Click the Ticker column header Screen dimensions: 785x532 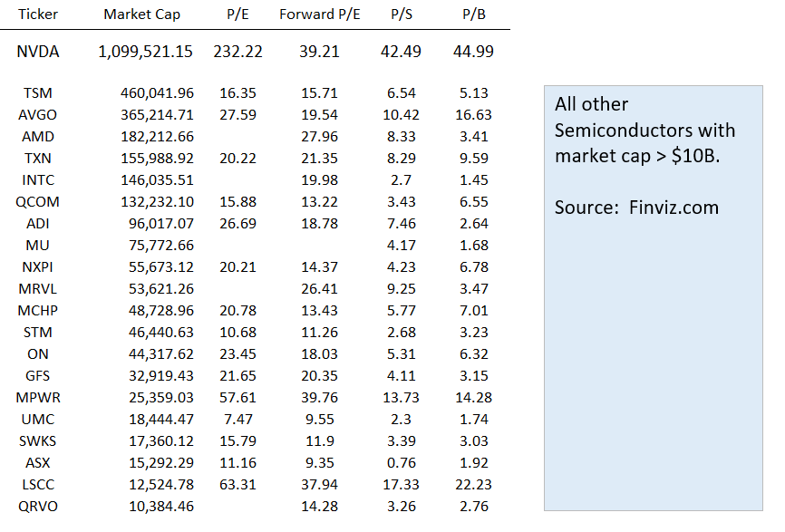coord(37,15)
